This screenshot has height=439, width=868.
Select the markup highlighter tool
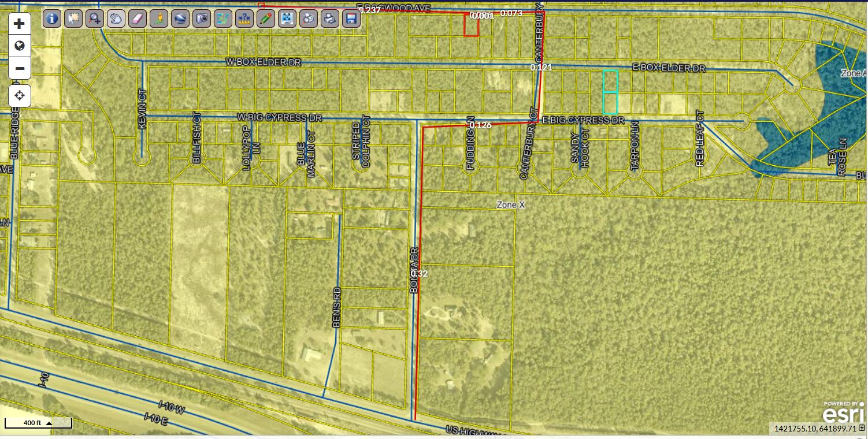click(158, 19)
